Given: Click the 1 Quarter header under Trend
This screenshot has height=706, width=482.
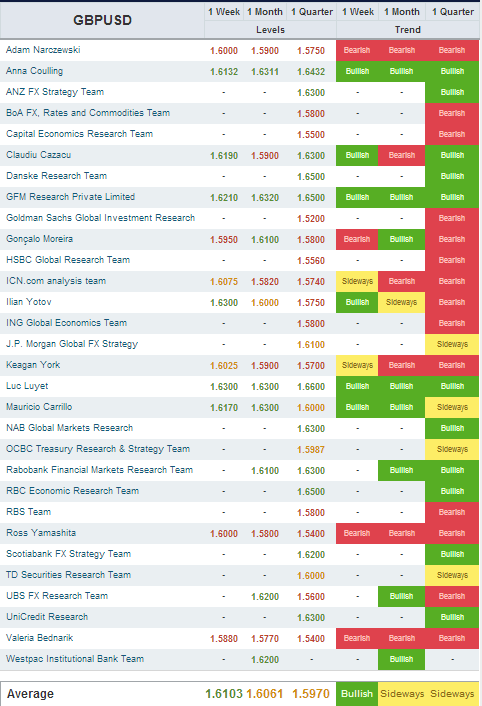Looking at the screenshot, I should pos(452,12).
